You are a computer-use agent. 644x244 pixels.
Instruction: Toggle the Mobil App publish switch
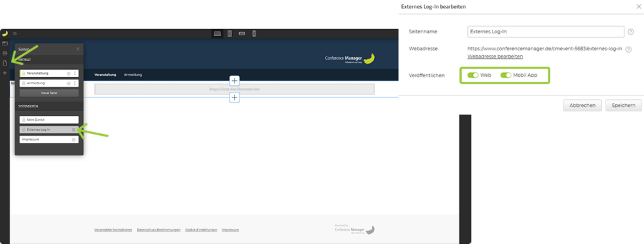pos(506,75)
